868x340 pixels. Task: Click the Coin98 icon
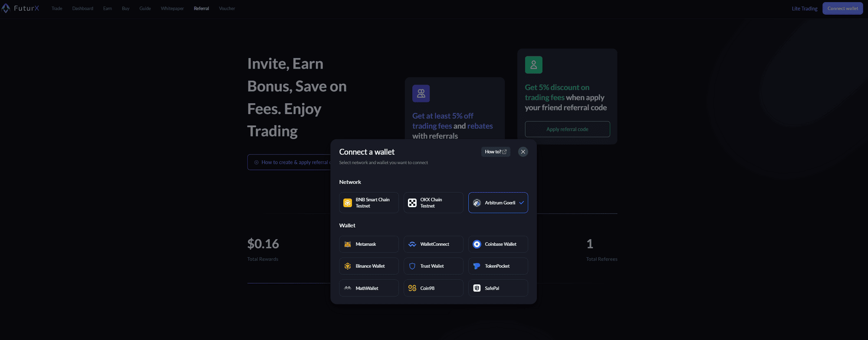(x=412, y=288)
